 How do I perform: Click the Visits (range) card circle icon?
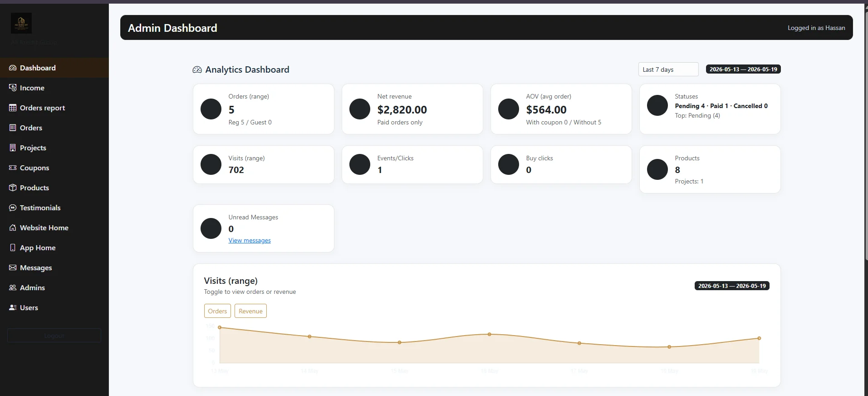pos(211,164)
